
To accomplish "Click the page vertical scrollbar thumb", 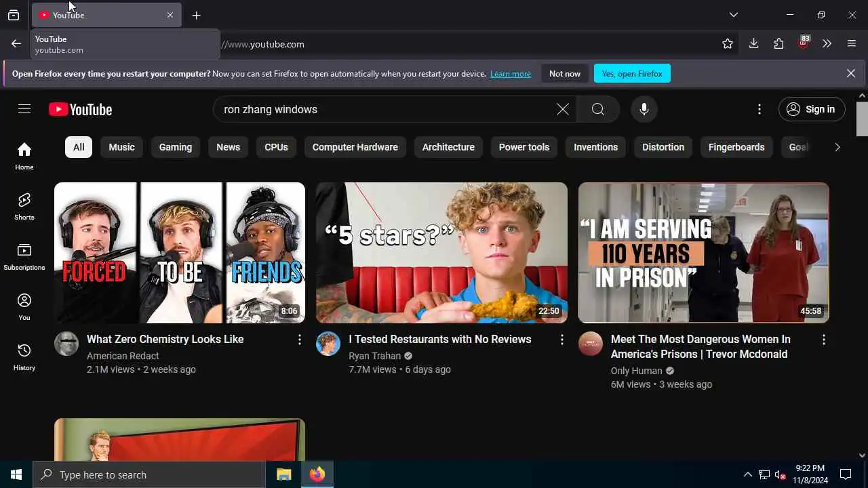I will coord(862,119).
